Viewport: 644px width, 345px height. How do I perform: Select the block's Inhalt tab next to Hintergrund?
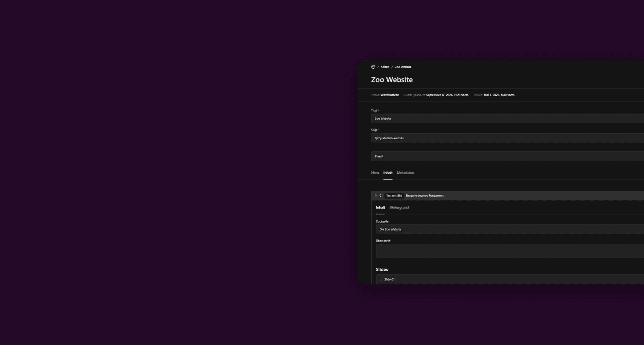coord(380,207)
